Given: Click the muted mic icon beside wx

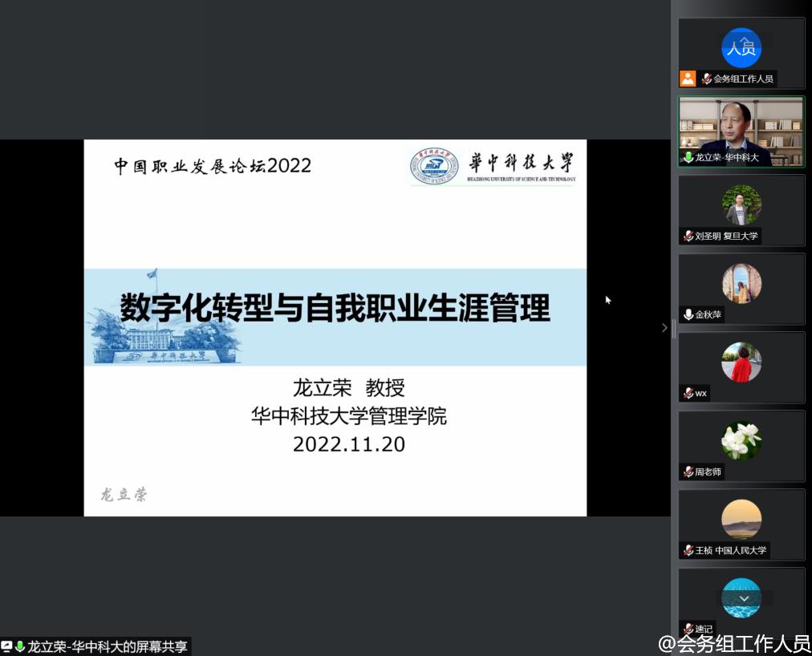Looking at the screenshot, I should pyautogui.click(x=688, y=393).
